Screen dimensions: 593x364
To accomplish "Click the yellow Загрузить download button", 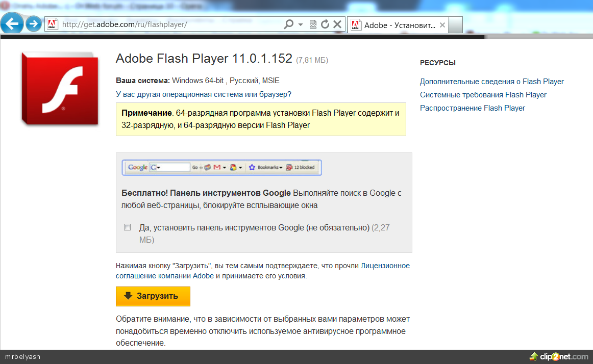I will point(153,296).
